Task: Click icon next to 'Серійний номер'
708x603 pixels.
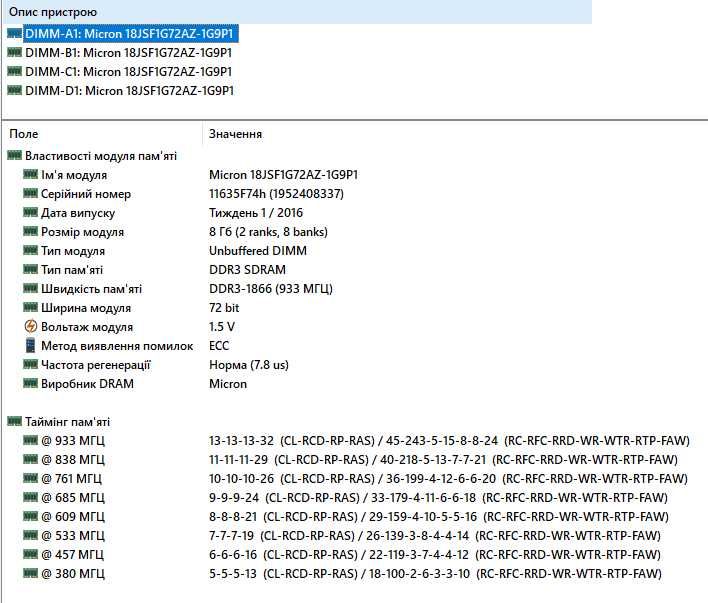Action: [30, 193]
